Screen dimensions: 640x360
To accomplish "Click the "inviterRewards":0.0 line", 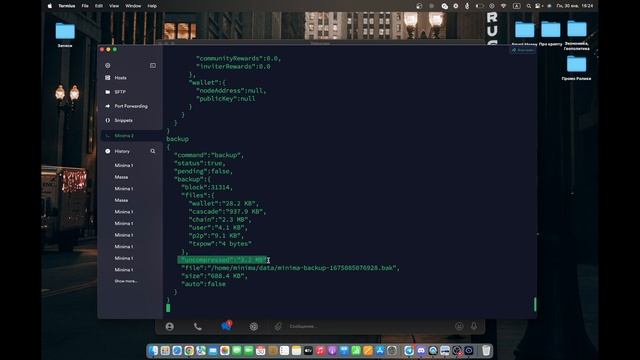I will tap(233, 67).
